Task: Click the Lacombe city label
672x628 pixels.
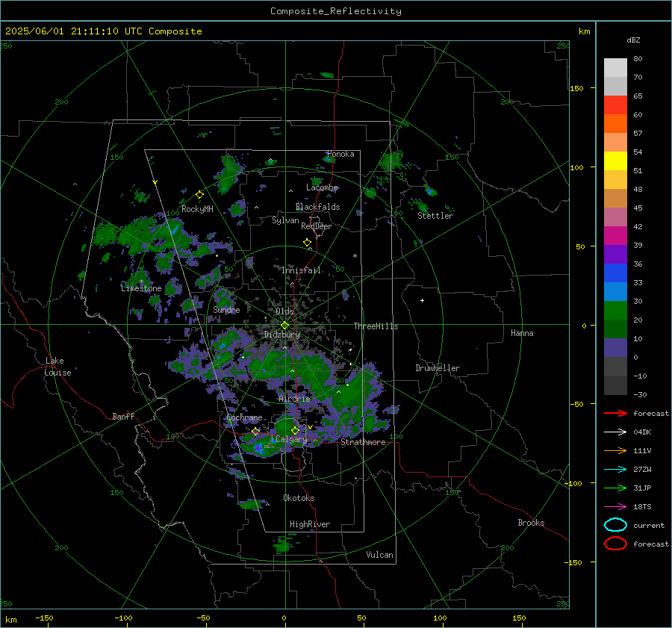Action: point(322,187)
